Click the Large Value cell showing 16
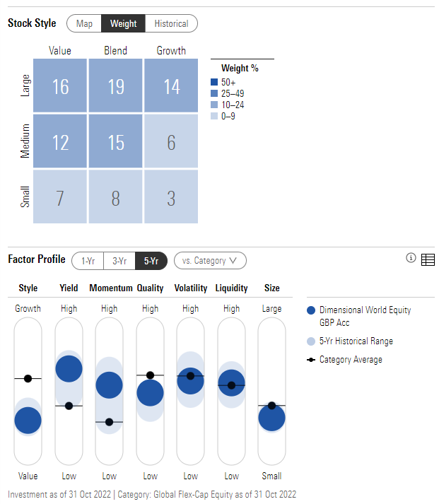 60,86
